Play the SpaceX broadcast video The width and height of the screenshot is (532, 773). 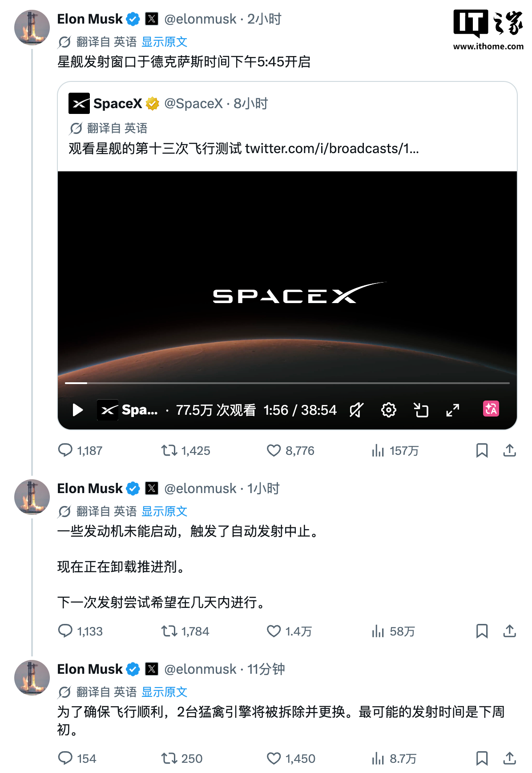[x=78, y=410]
